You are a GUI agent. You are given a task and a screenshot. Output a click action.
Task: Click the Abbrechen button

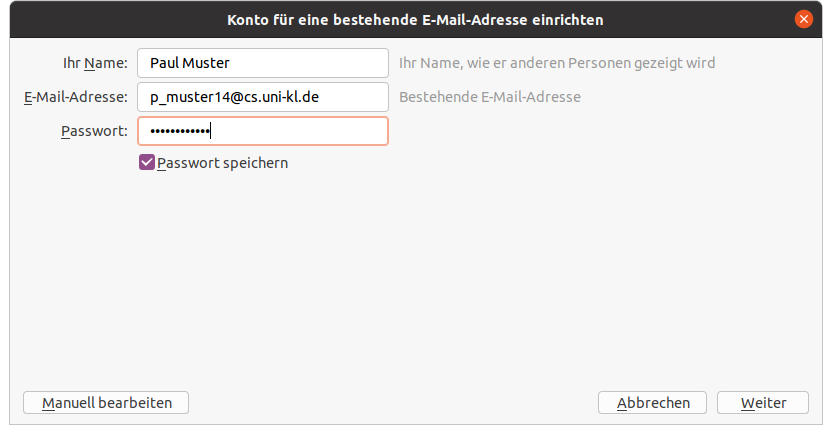click(x=653, y=402)
